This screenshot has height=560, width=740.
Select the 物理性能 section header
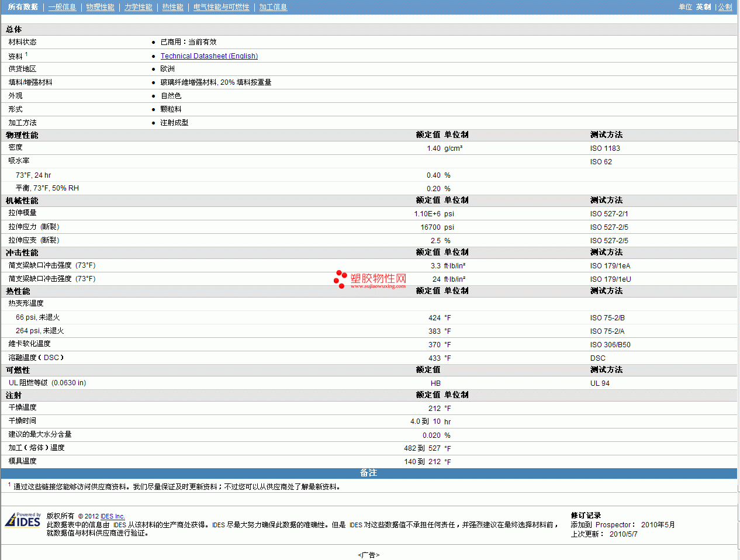(22, 135)
